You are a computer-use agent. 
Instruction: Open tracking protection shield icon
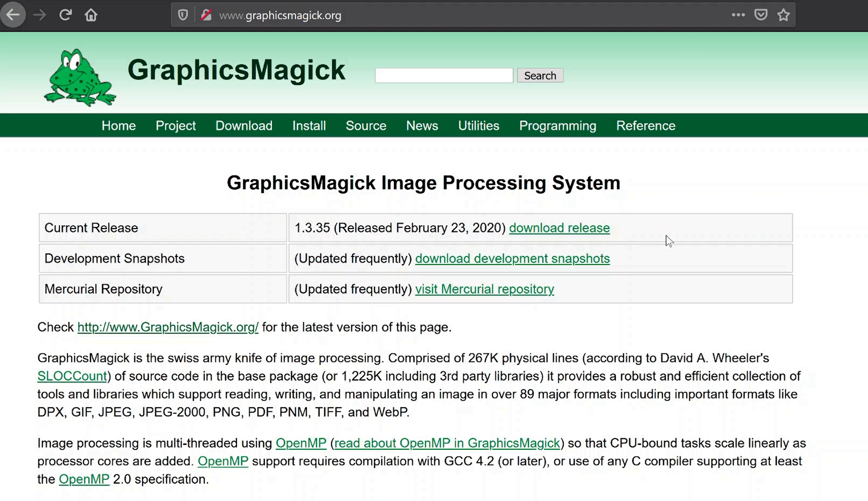click(x=183, y=15)
